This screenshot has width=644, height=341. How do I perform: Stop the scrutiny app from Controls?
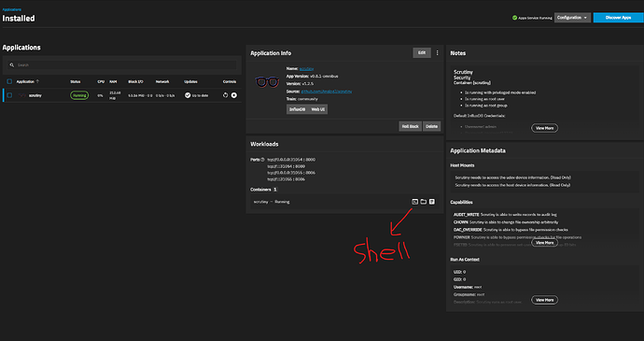[x=233, y=95]
